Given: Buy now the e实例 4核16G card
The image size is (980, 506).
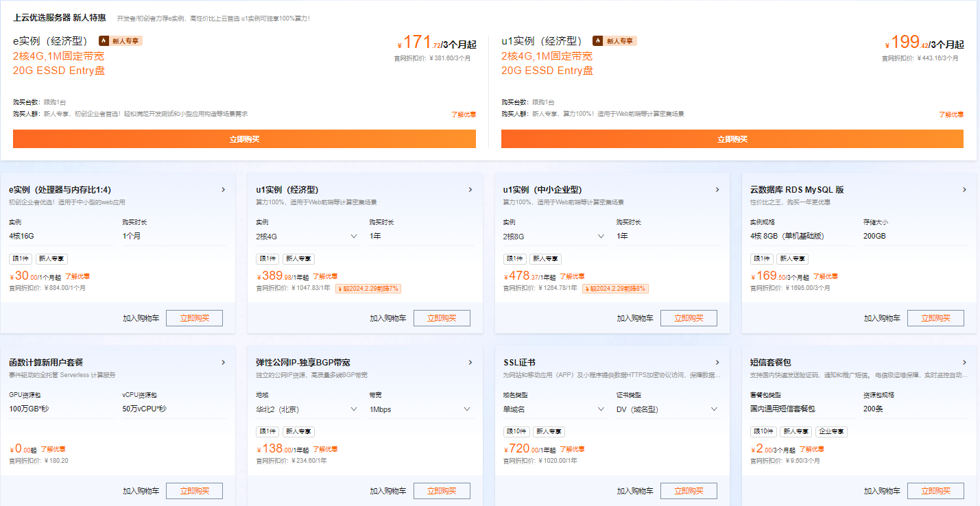Looking at the screenshot, I should (x=195, y=318).
